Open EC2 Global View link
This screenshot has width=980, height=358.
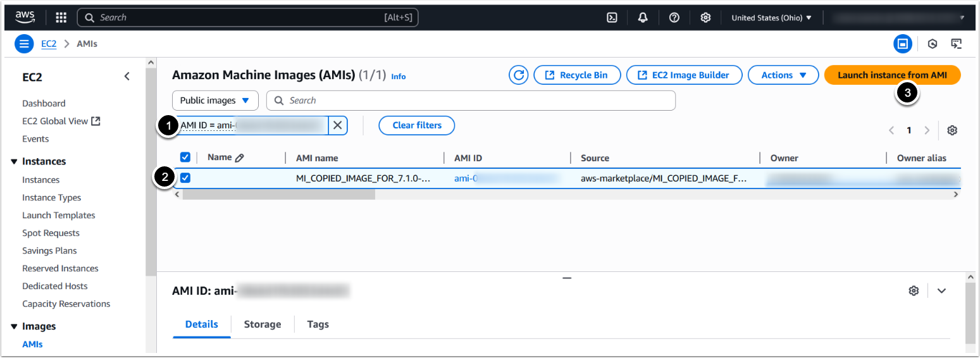[x=61, y=121]
